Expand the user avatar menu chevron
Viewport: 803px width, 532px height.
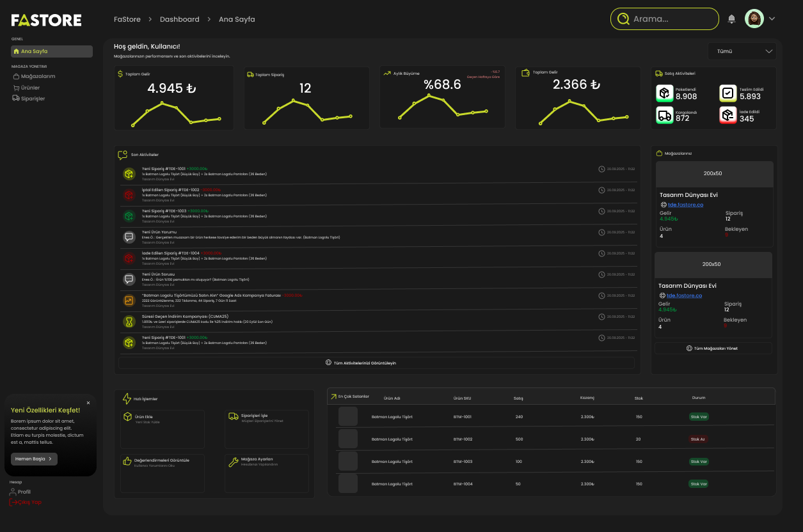point(772,19)
